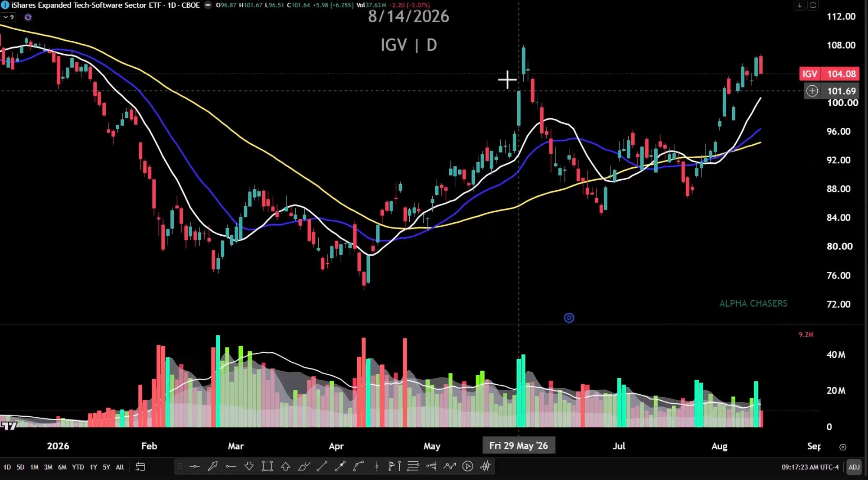Click the TradingView logo at bottom left
This screenshot has width=868, height=480.
click(x=9, y=426)
